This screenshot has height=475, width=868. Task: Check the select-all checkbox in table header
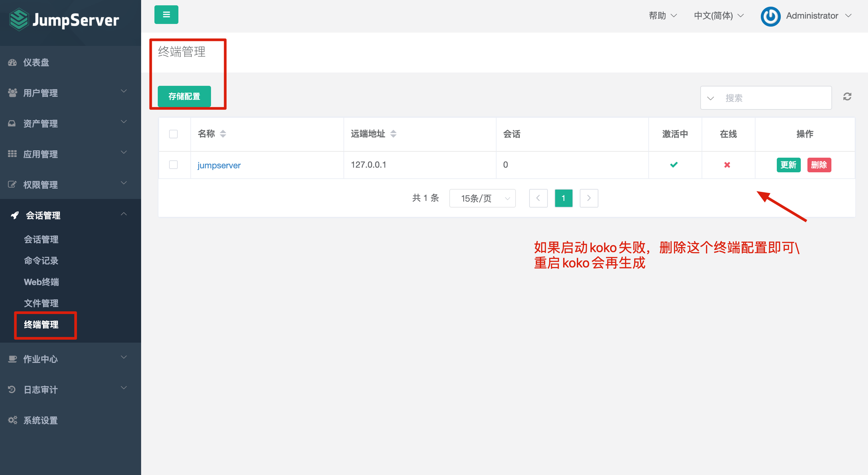[x=173, y=134]
